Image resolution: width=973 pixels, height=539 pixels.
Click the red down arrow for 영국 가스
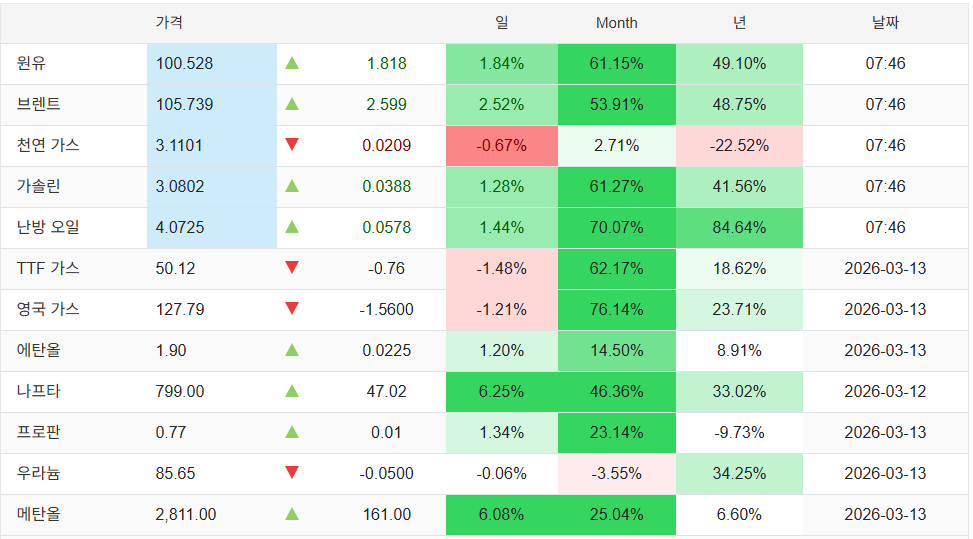click(x=292, y=309)
